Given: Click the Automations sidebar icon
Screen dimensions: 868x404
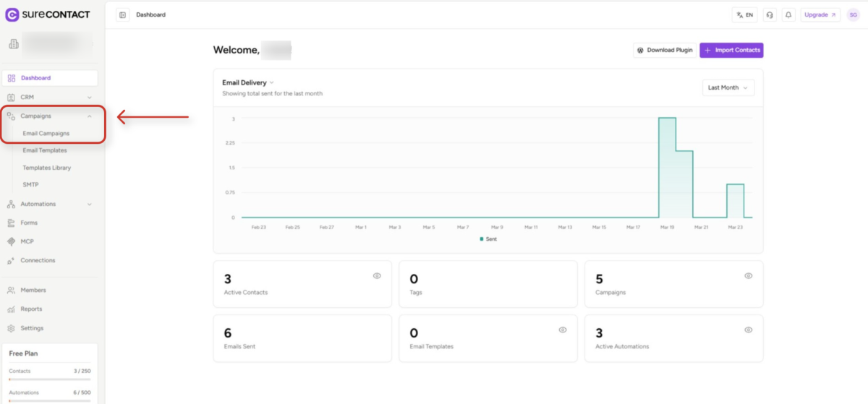Looking at the screenshot, I should pyautogui.click(x=12, y=204).
